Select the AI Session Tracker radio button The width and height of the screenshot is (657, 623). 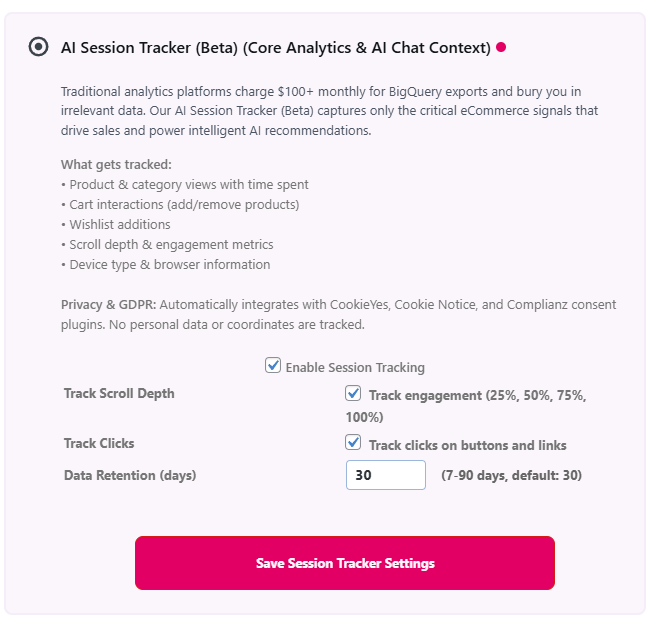pyautogui.click(x=38, y=47)
